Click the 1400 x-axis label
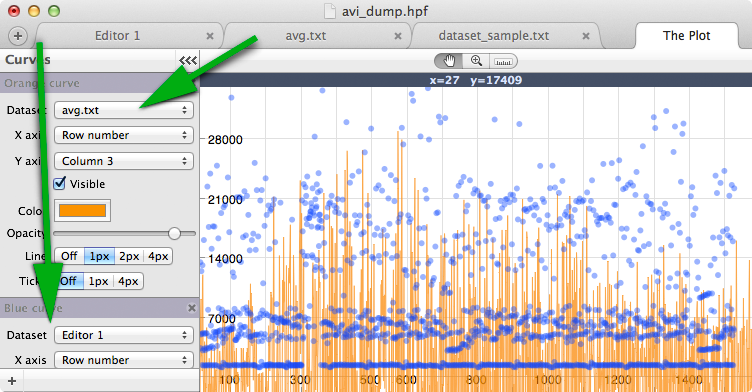The height and width of the screenshot is (392, 752). click(689, 380)
